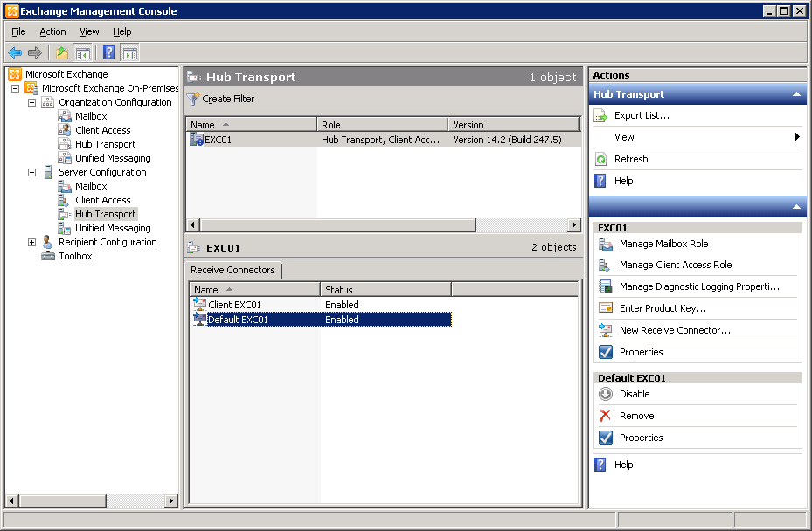Click Properties checkmark icon under EXC01 section
This screenshot has height=531, width=812.
pyautogui.click(x=606, y=352)
